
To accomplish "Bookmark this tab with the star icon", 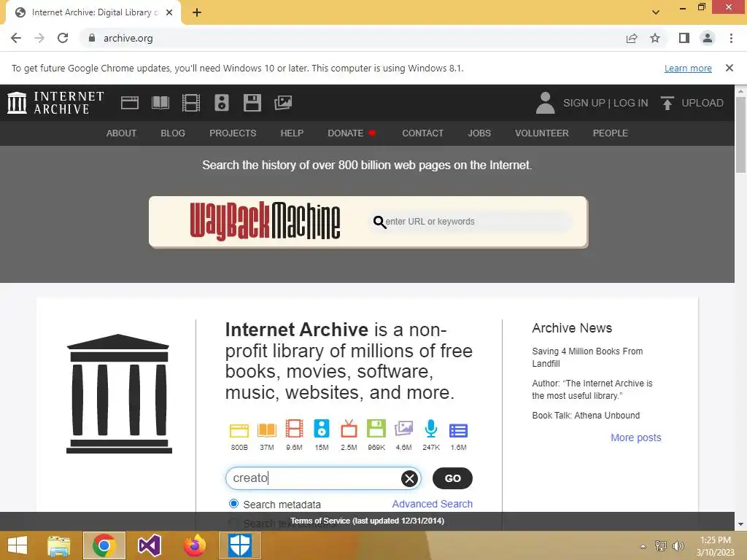I will pyautogui.click(x=655, y=38).
